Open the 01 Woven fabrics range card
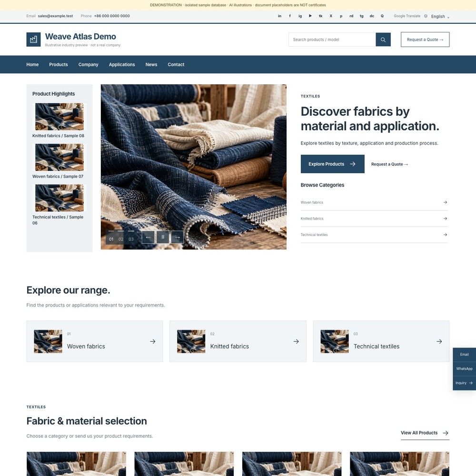Viewport: 476px width, 476px height. (x=95, y=341)
